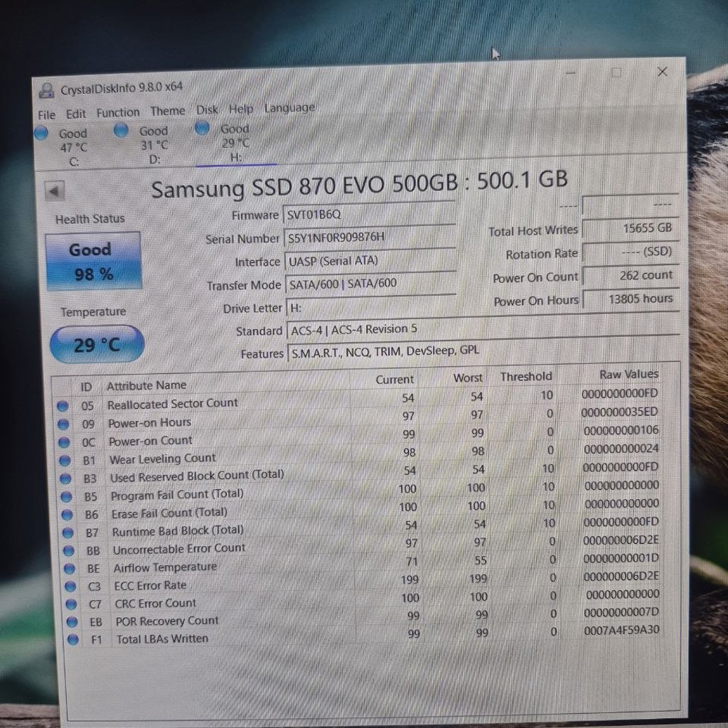The width and height of the screenshot is (728, 728).
Task: Open the Disk menu
Action: coord(207,110)
